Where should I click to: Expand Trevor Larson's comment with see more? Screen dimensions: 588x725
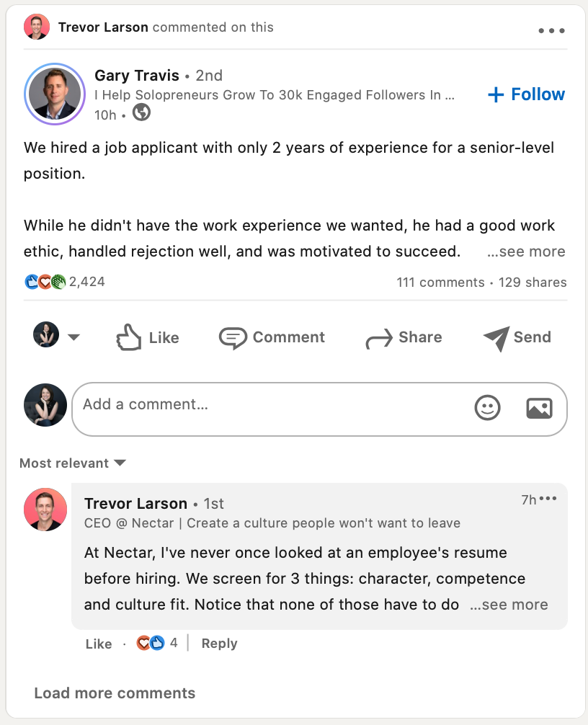click(509, 605)
